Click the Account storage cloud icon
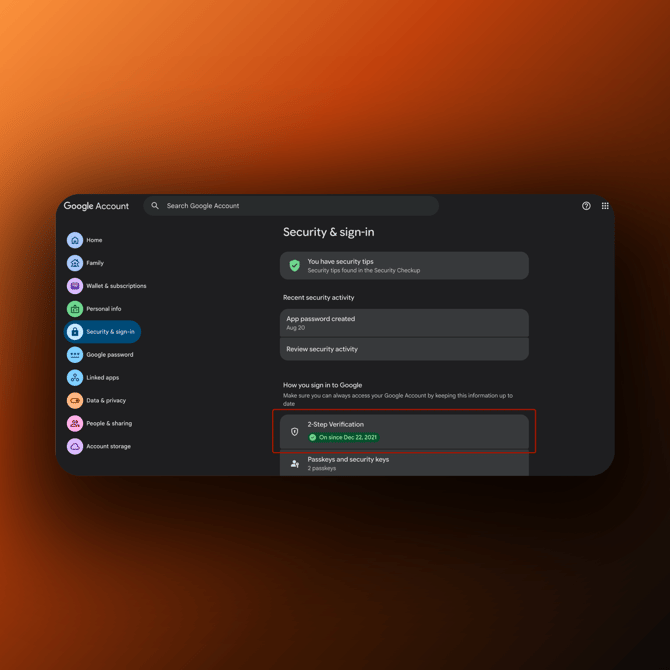The height and width of the screenshot is (670, 670). tap(75, 447)
